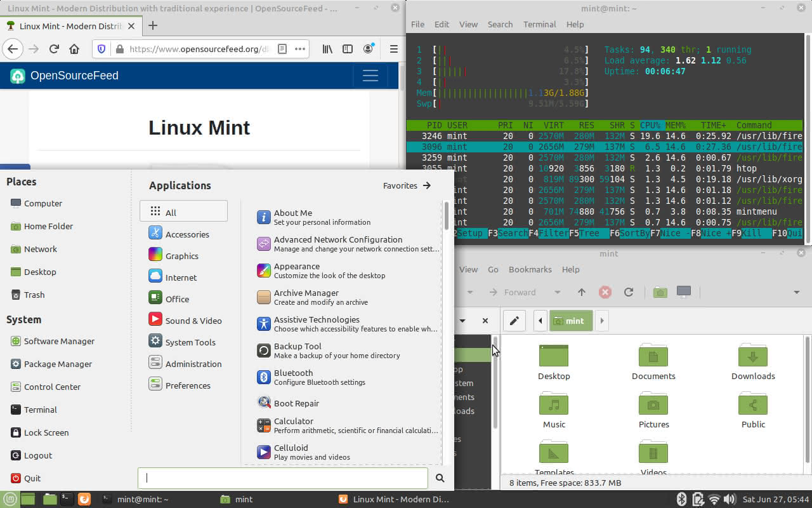Launch Package Manager from menu
This screenshot has width=812, height=508.
click(x=51, y=364)
